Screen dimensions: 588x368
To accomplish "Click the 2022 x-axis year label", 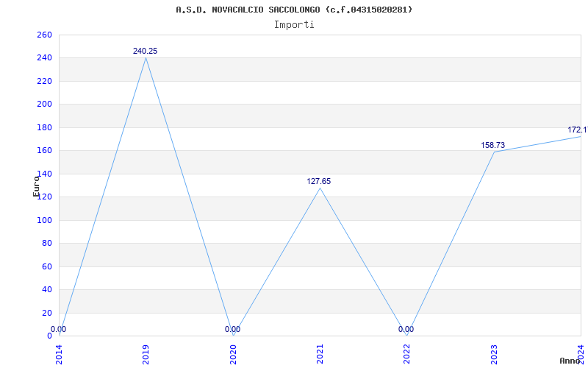I will pyautogui.click(x=407, y=355).
